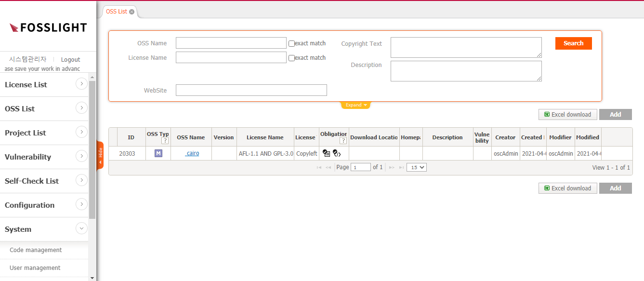Click the notice obligation icon in cairo row
Image resolution: width=644 pixels, height=281 pixels.
(327, 153)
